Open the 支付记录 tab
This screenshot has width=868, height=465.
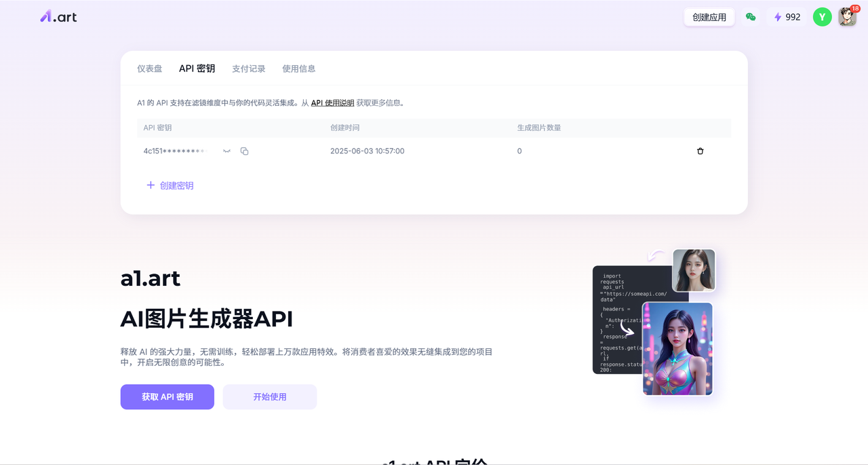click(249, 69)
